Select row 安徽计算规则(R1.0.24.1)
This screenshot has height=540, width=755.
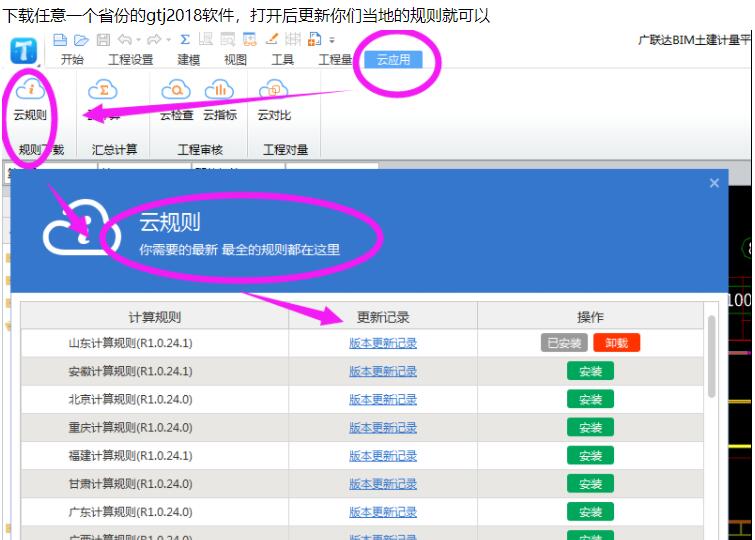362,371
